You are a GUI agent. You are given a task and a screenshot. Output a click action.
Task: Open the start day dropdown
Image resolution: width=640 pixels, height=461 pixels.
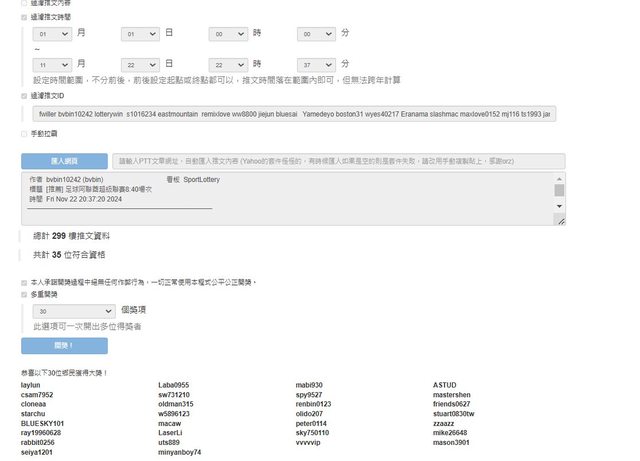pyautogui.click(x=141, y=34)
